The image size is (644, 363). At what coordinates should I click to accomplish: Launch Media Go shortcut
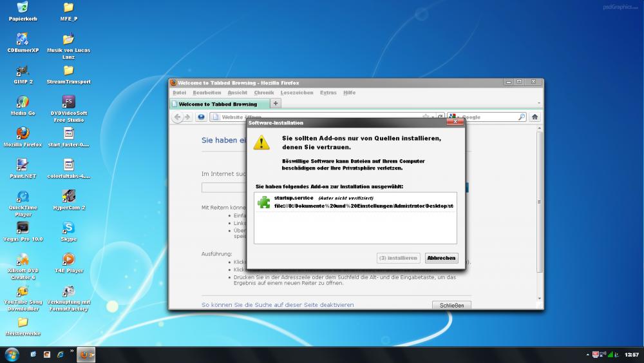(23, 106)
